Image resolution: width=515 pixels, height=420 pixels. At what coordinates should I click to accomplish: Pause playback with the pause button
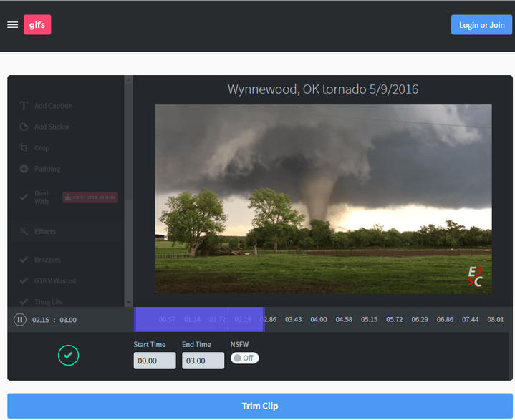[20, 320]
